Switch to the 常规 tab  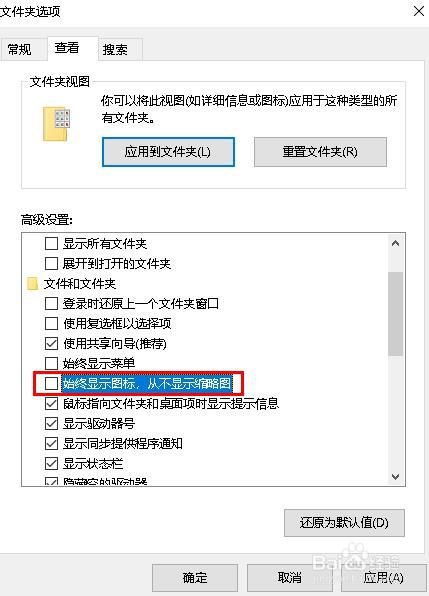coord(20,49)
